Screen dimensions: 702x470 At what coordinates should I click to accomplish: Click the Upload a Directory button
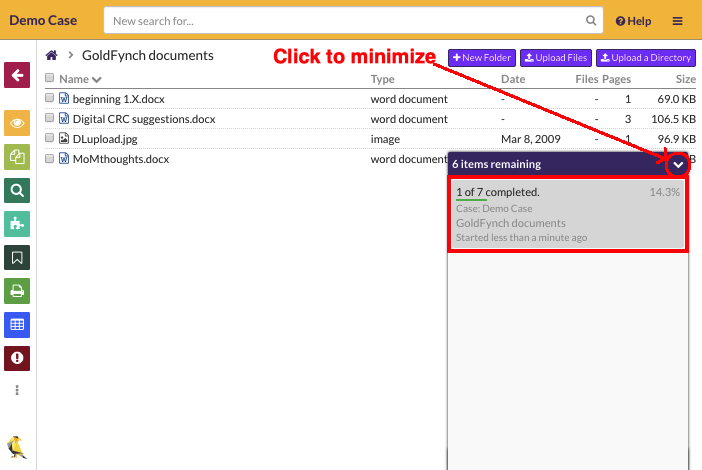pyautogui.click(x=646, y=58)
